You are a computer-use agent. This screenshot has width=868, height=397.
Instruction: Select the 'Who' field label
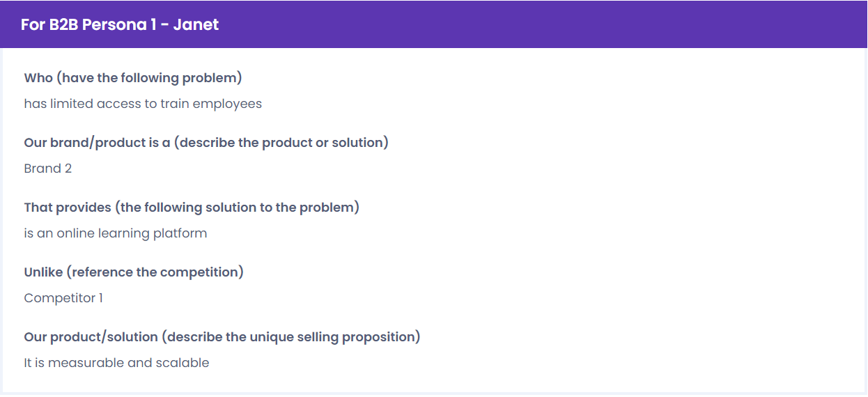coord(38,77)
